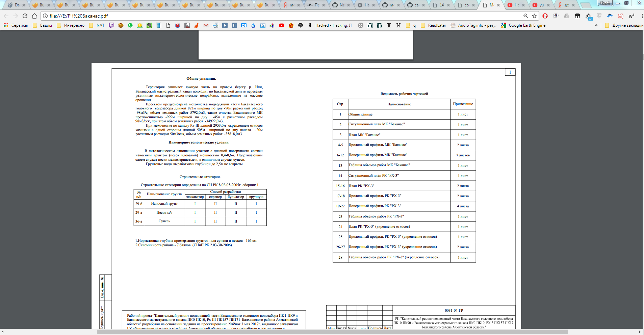Viewport: 644px width, 335px height.
Task: Open the ReadLater bookmarks folder
Action: point(434,25)
